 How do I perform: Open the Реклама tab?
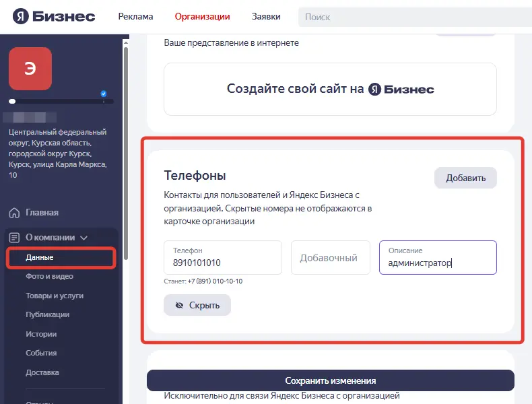click(x=135, y=17)
